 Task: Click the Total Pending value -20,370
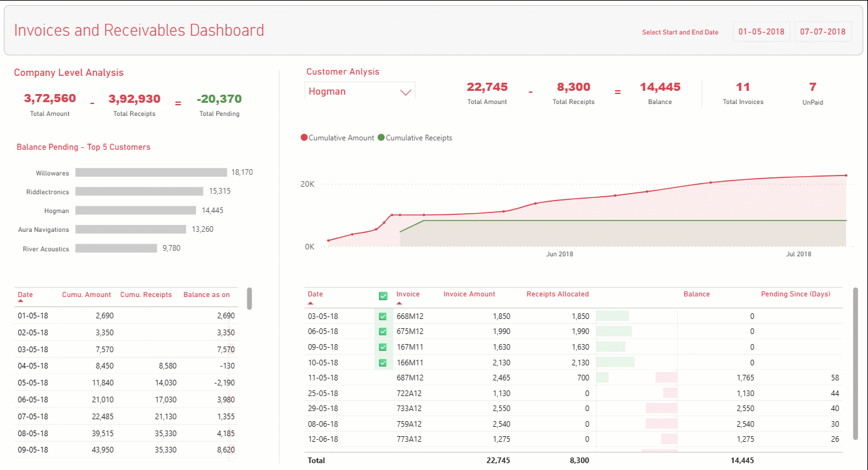219,99
